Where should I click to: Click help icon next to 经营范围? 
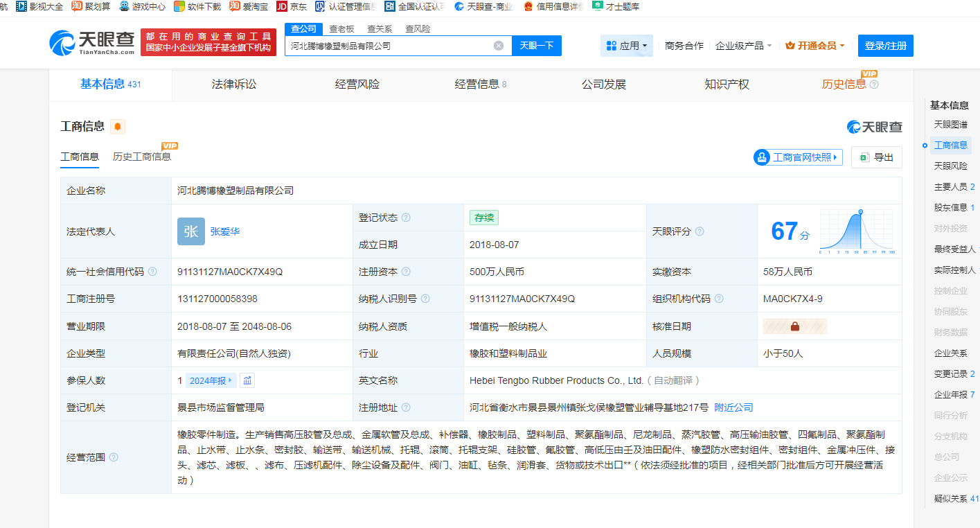tap(114, 457)
